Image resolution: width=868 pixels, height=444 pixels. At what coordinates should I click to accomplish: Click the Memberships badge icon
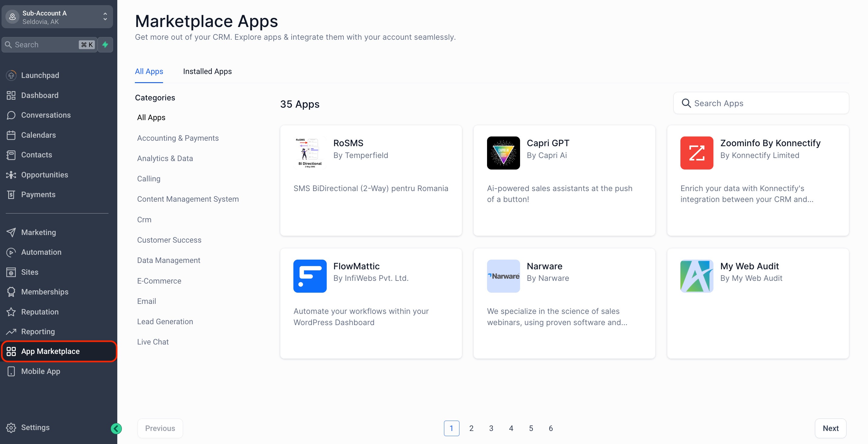click(11, 292)
